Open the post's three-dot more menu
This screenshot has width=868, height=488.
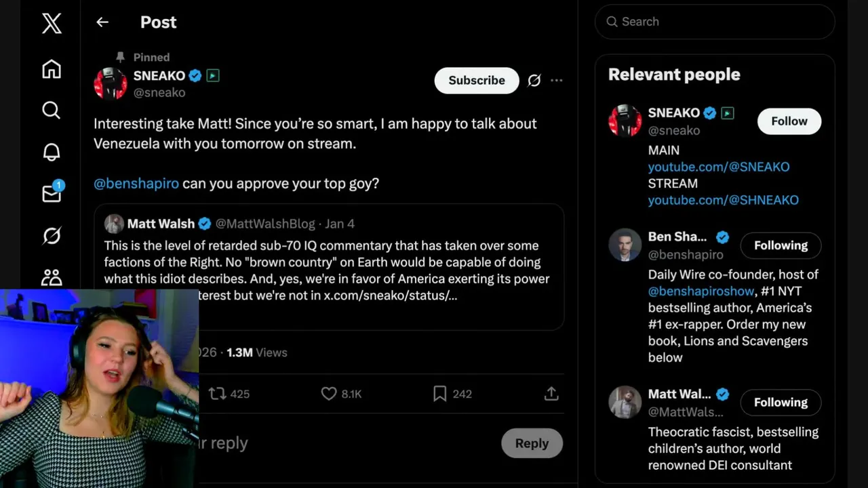pos(557,81)
